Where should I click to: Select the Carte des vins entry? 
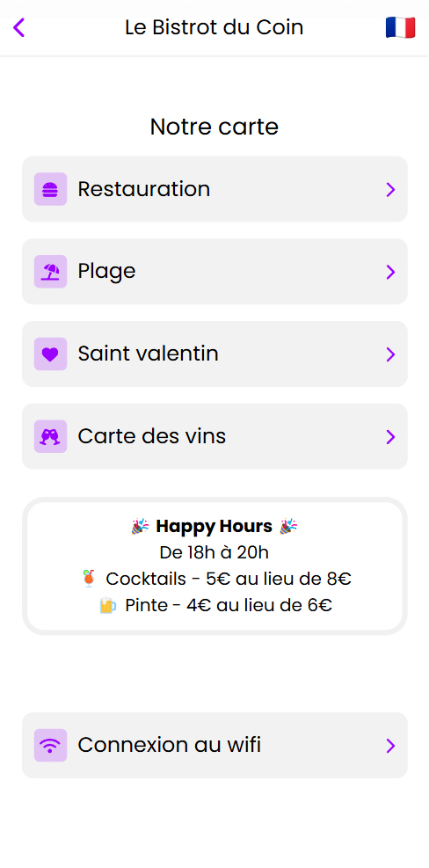(214, 437)
